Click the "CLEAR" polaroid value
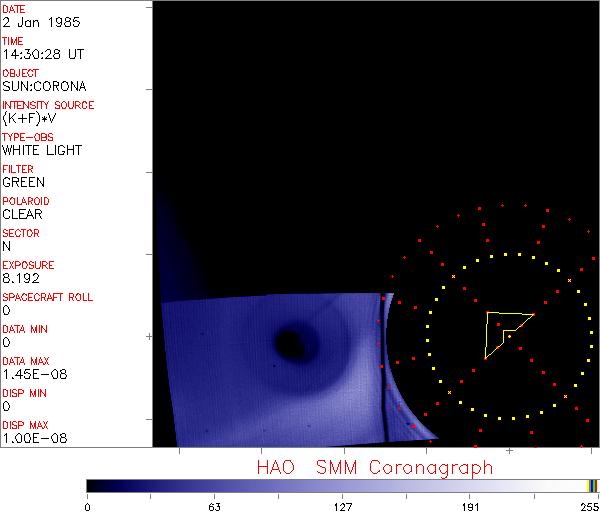 (x=22, y=214)
